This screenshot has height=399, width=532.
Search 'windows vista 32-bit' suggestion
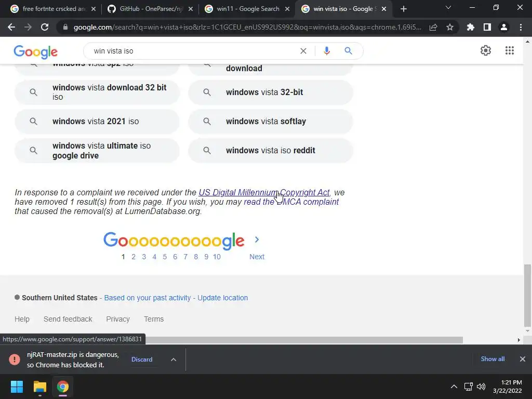point(271,92)
